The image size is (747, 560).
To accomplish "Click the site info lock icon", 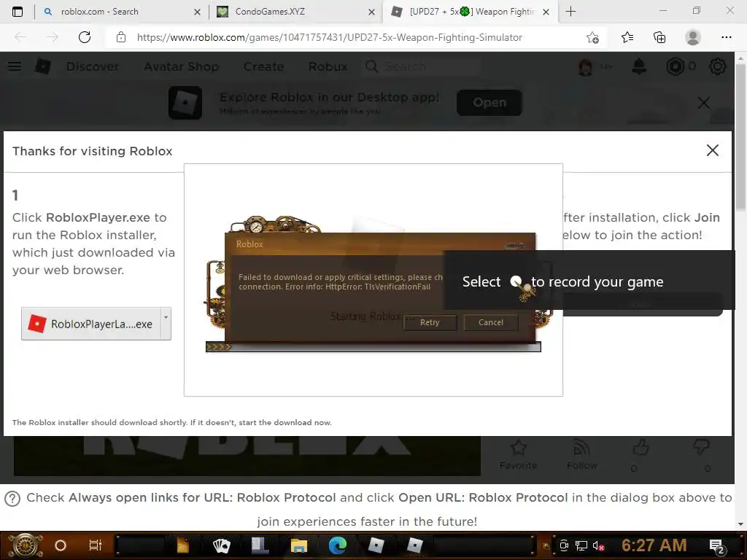I will 121,37.
